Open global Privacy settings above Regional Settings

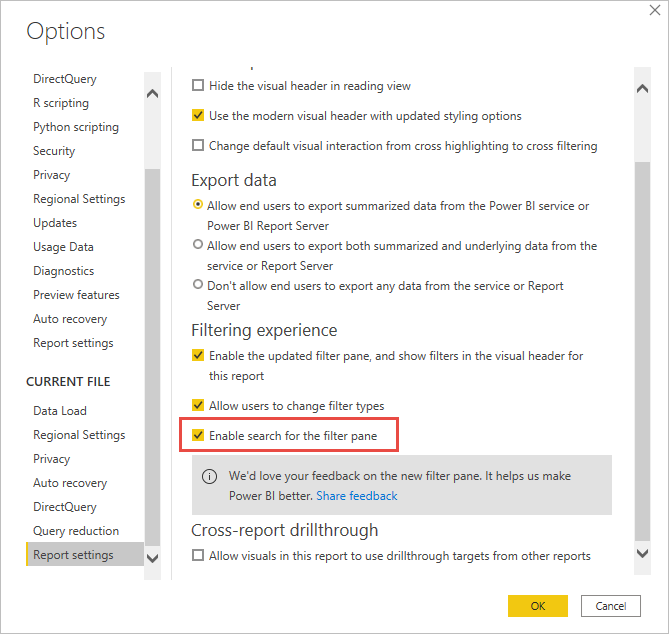(52, 175)
